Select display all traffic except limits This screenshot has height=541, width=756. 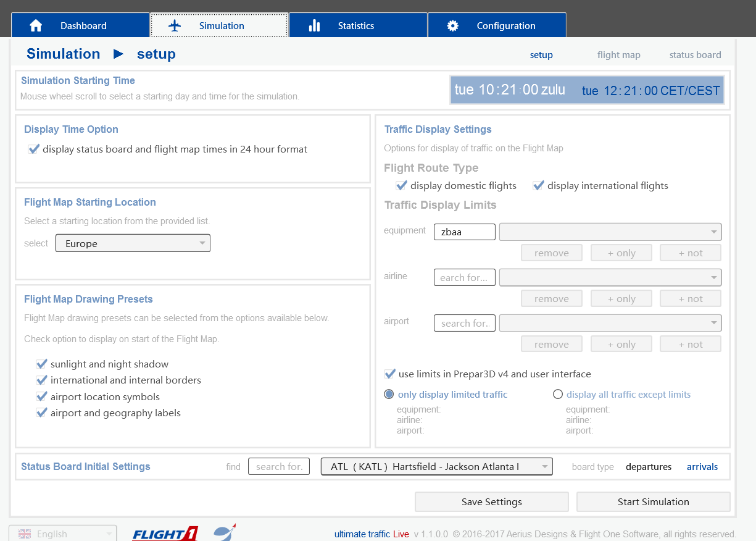pos(558,394)
